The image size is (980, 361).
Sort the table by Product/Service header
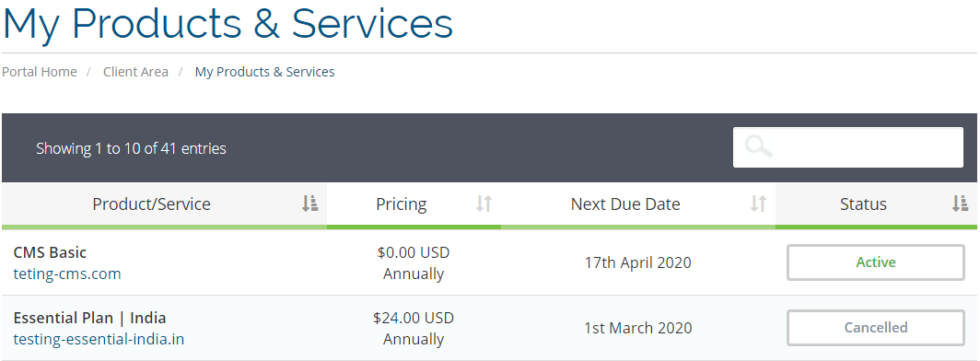(164, 204)
